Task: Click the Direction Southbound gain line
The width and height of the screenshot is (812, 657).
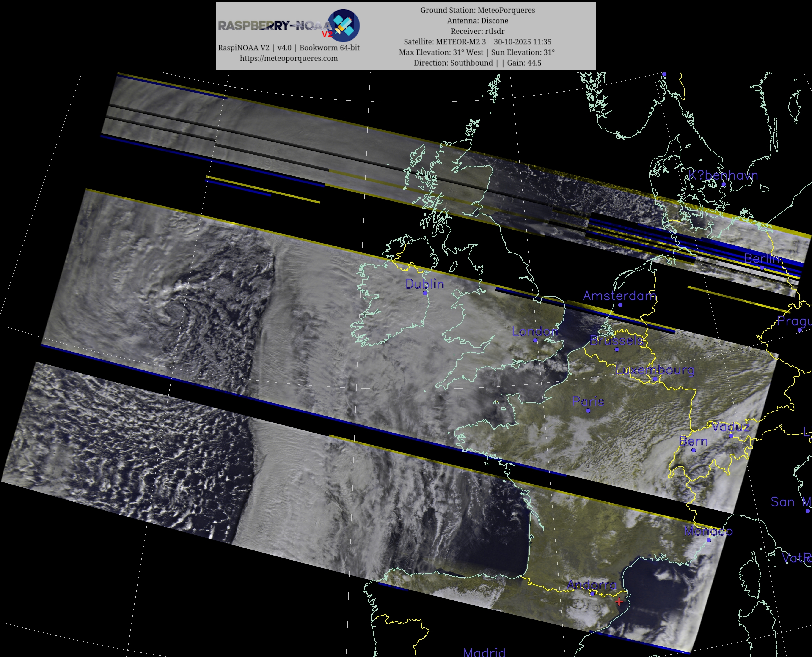Action: [x=477, y=63]
